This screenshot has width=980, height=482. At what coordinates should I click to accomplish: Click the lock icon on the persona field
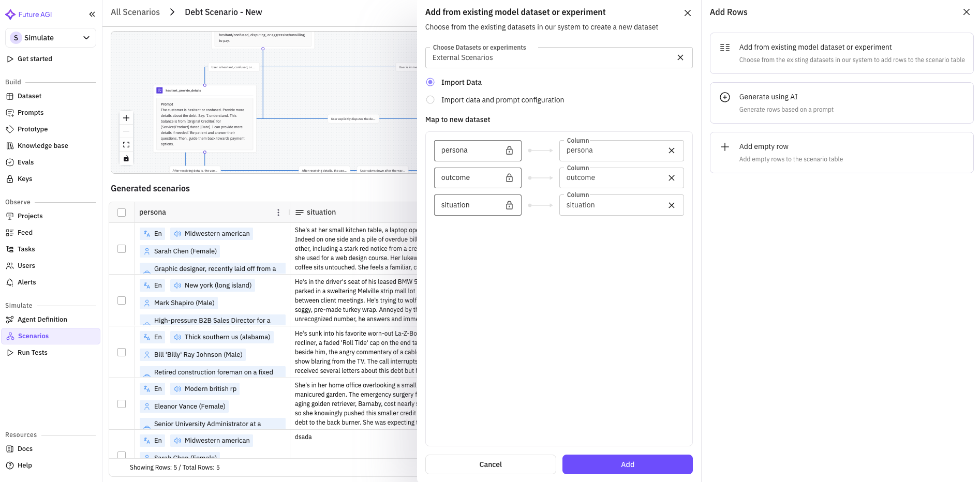(x=509, y=150)
